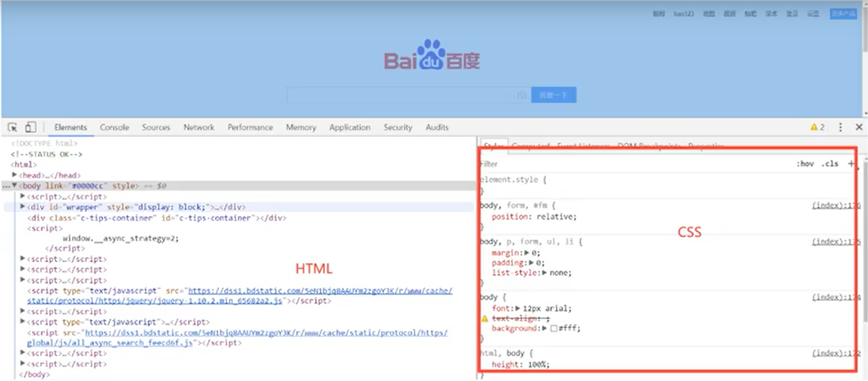Click the Styles pane vertical scrollbar
Viewport: 868px width, 381px height.
[x=863, y=238]
